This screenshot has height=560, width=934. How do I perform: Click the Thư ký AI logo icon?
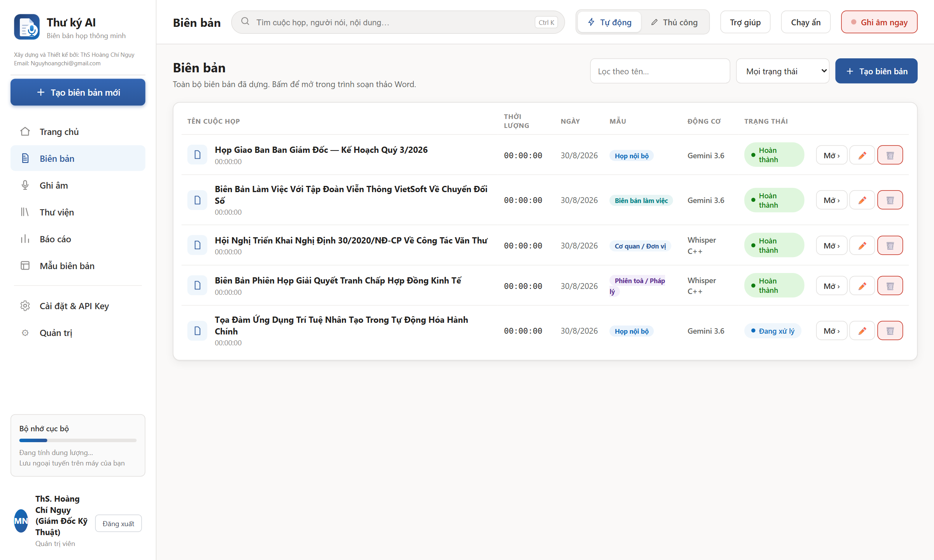27,27
